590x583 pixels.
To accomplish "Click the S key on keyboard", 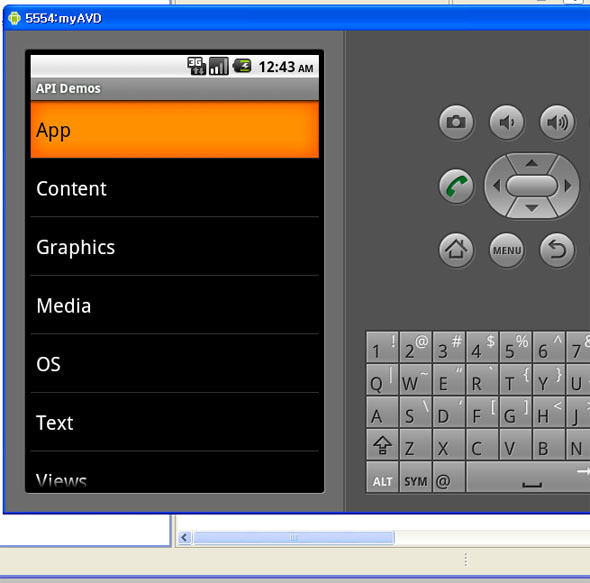I will [415, 412].
